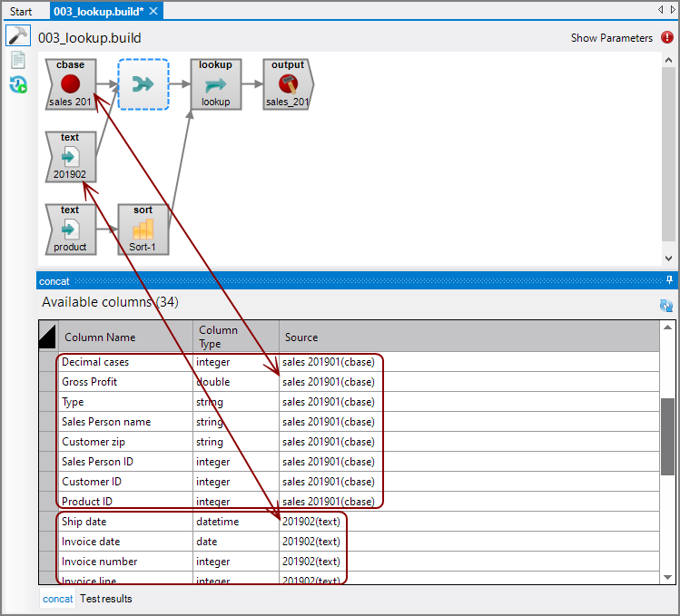
Task: Select the lookup node in workflow
Action: [215, 84]
